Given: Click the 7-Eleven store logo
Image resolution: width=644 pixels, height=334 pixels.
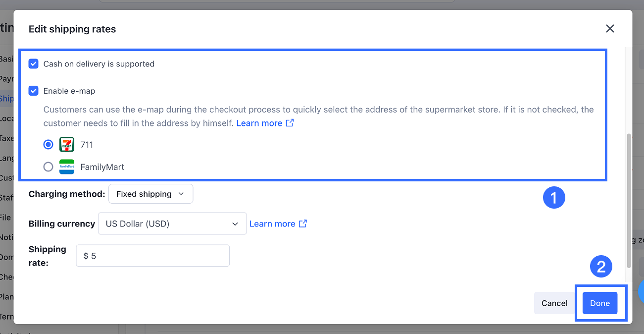Looking at the screenshot, I should [66, 145].
